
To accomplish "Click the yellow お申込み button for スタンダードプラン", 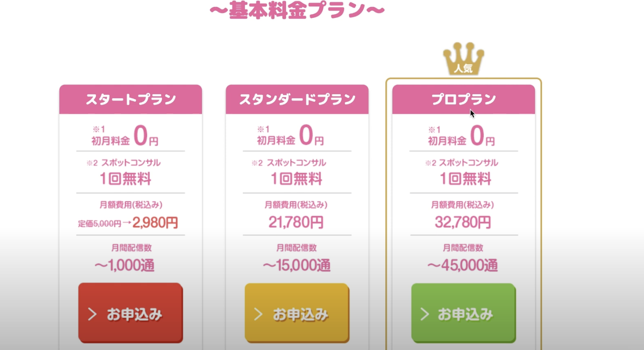I will [x=297, y=313].
